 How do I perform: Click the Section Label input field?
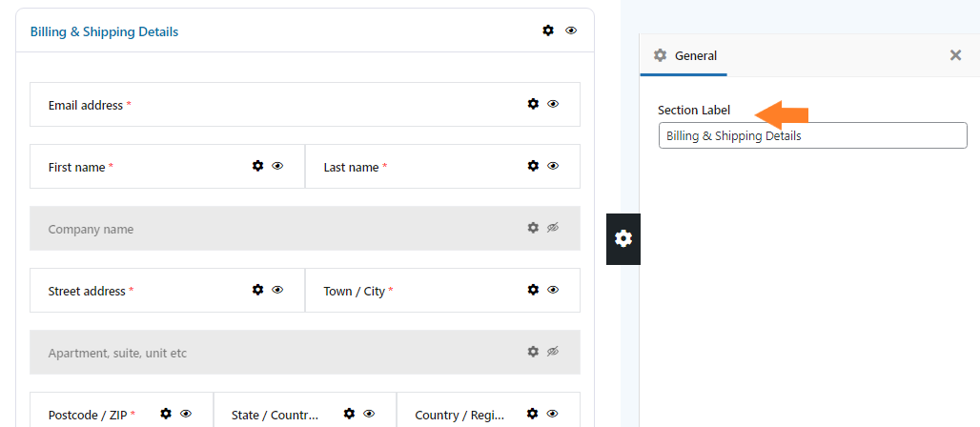click(813, 135)
